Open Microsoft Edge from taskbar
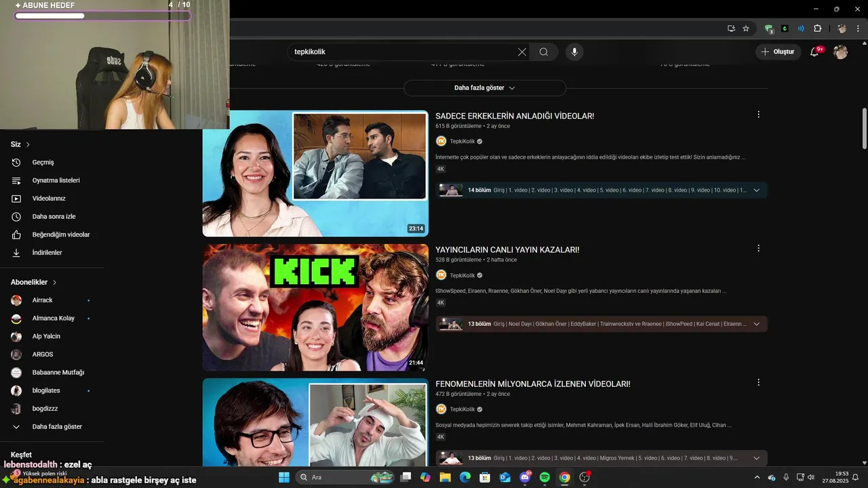 coord(465,477)
